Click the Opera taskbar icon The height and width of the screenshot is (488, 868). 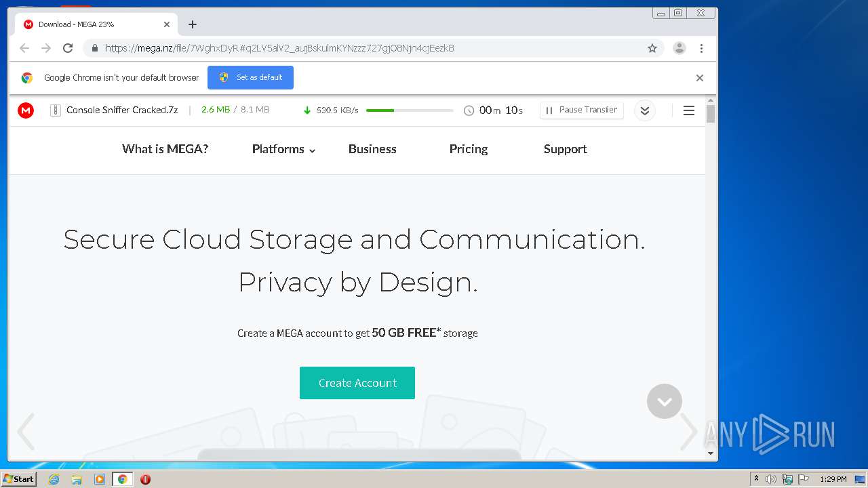click(145, 479)
